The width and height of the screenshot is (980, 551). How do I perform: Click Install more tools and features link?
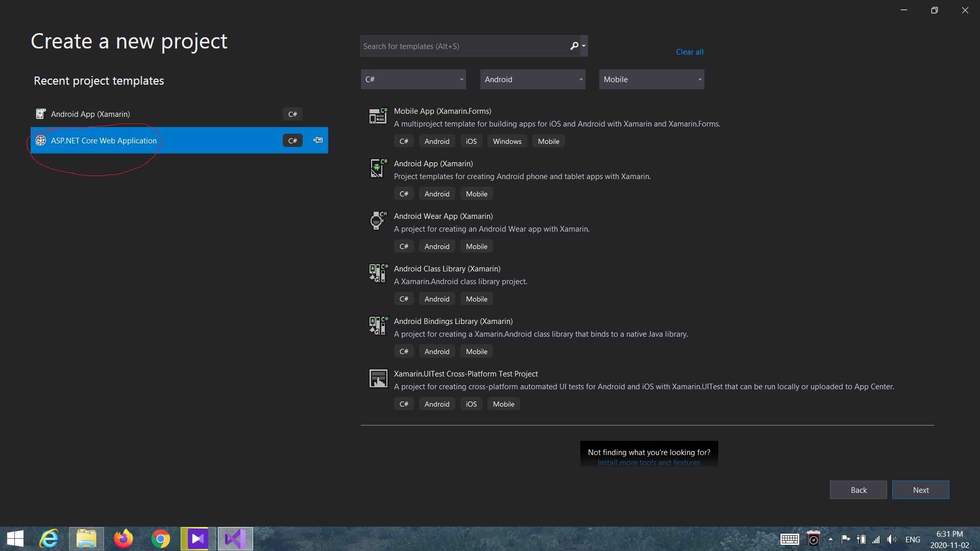pos(649,463)
